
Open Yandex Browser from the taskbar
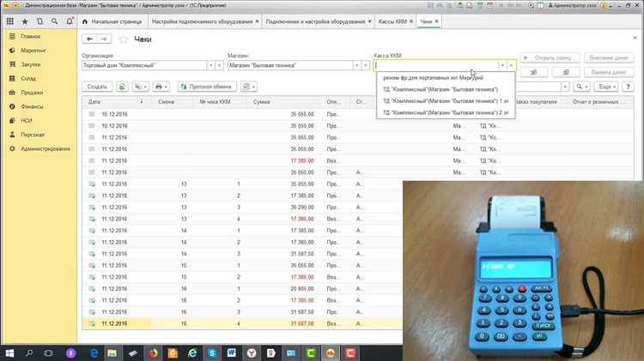[252, 352]
